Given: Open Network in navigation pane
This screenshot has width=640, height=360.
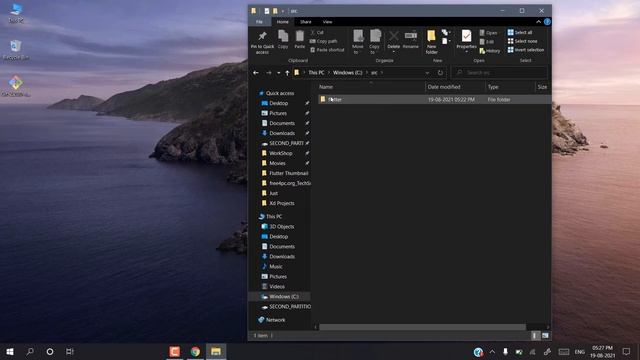Looking at the screenshot, I should (x=275, y=320).
